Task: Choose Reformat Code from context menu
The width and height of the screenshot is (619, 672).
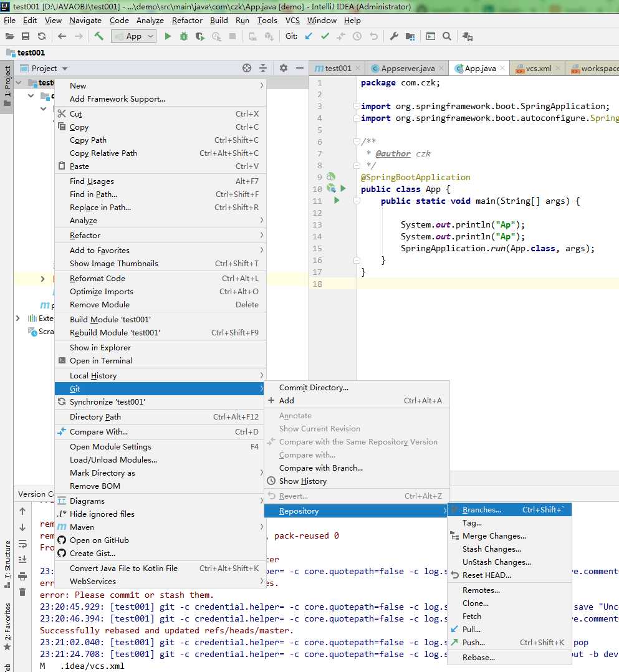Action: tap(160, 278)
